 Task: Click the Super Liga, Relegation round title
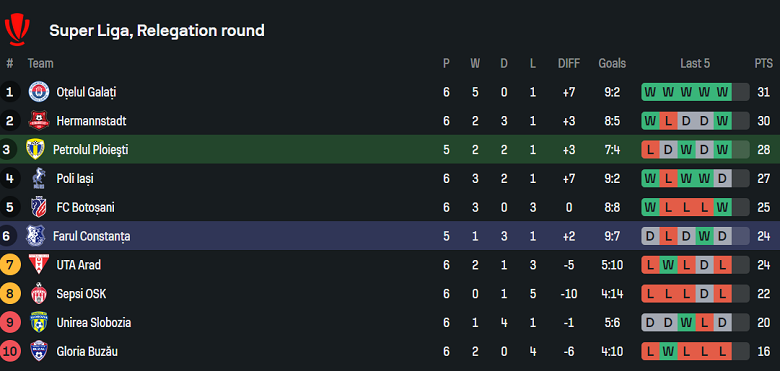[x=157, y=31]
